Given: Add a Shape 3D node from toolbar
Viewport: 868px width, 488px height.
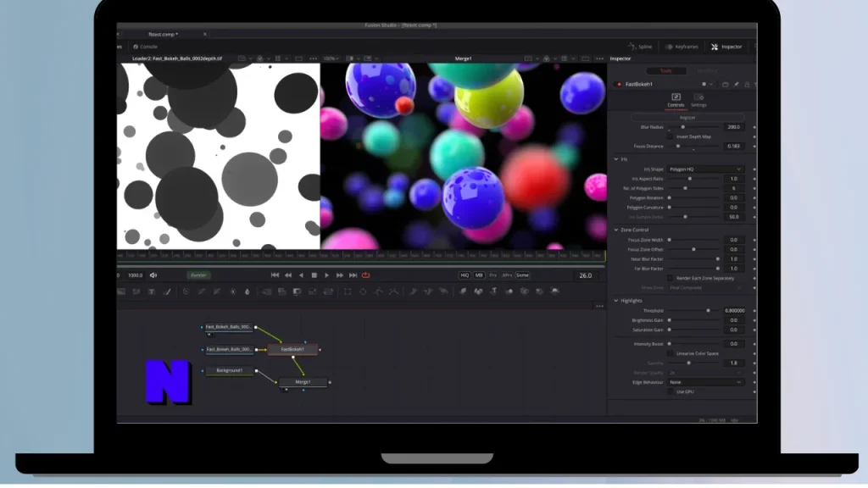Looking at the screenshot, I should [478, 291].
